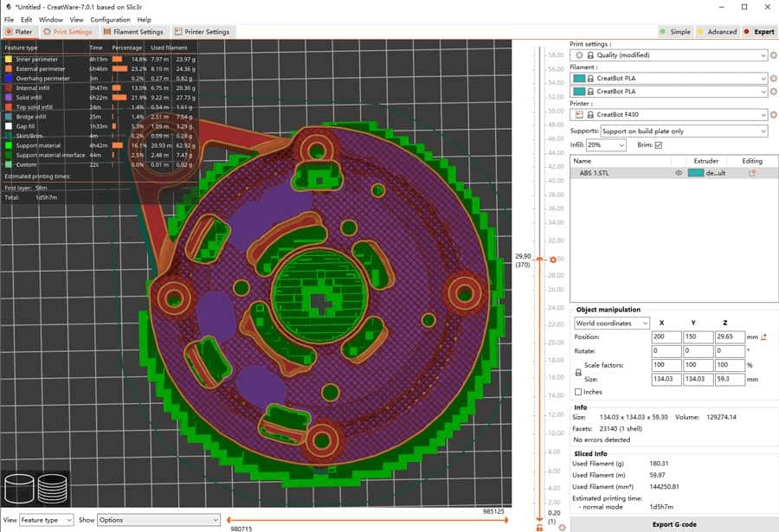Open the Configuration menu
Viewport: 779px width, 532px height.
[110, 20]
